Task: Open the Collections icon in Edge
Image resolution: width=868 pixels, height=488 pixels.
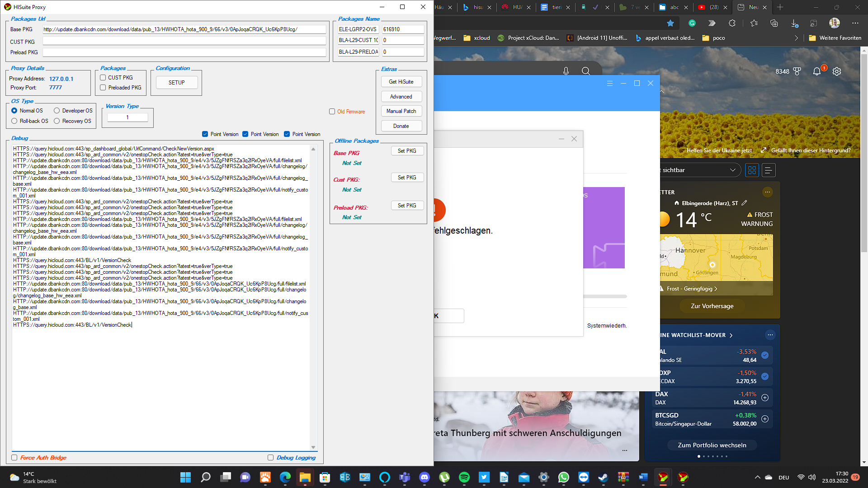Action: 774,23
